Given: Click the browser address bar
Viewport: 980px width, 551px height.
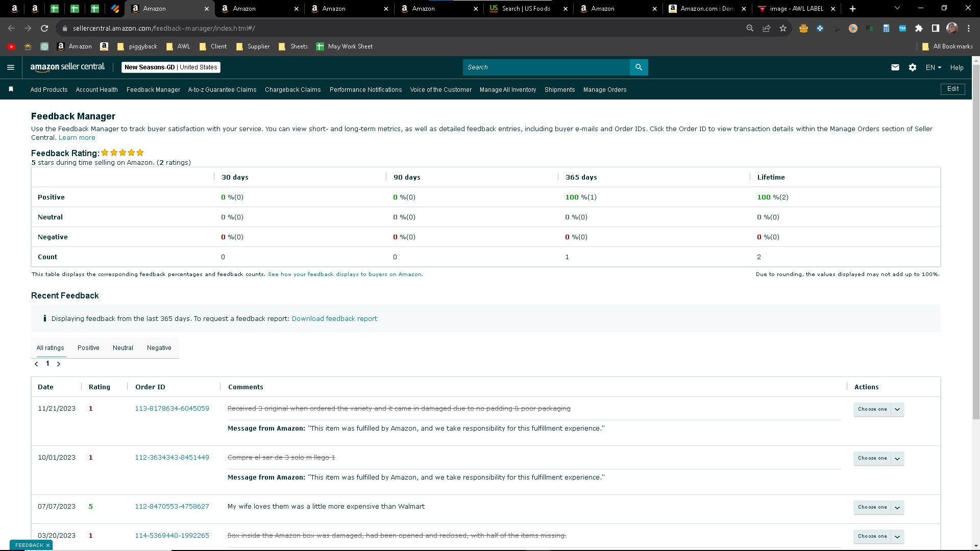Looking at the screenshot, I should coord(398,29).
